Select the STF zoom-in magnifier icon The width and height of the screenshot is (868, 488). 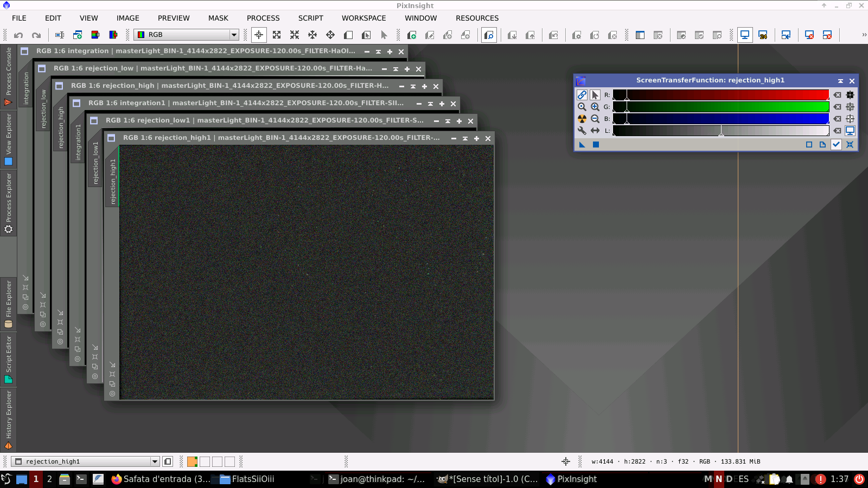pos(595,107)
